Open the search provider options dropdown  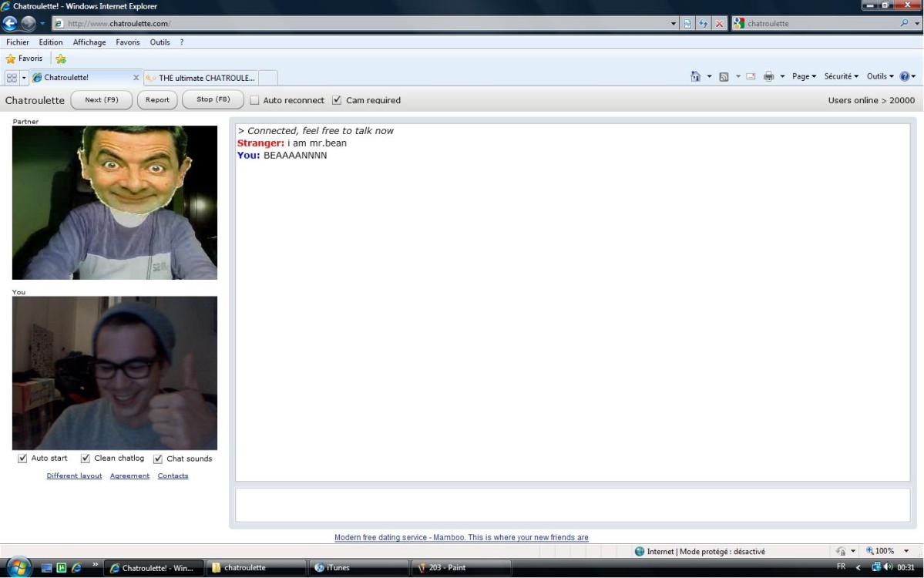click(917, 24)
